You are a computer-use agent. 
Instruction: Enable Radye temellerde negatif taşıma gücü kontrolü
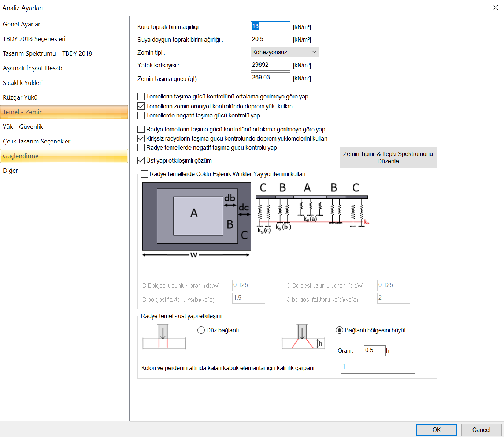tap(141, 147)
